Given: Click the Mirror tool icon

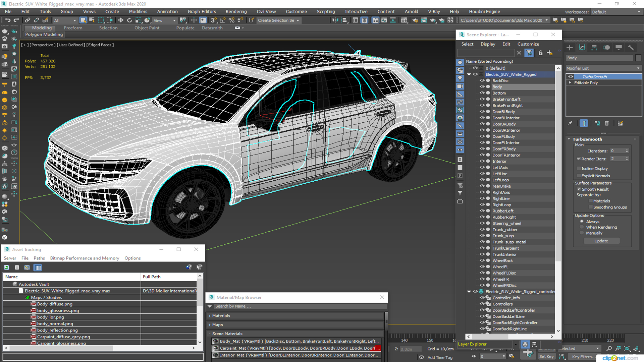Looking at the screenshot, I should click(335, 20).
